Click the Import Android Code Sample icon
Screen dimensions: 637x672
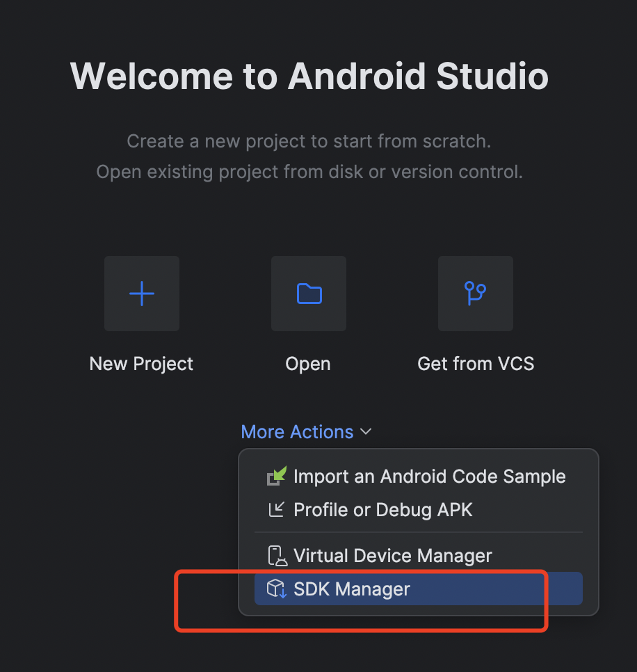click(x=277, y=476)
